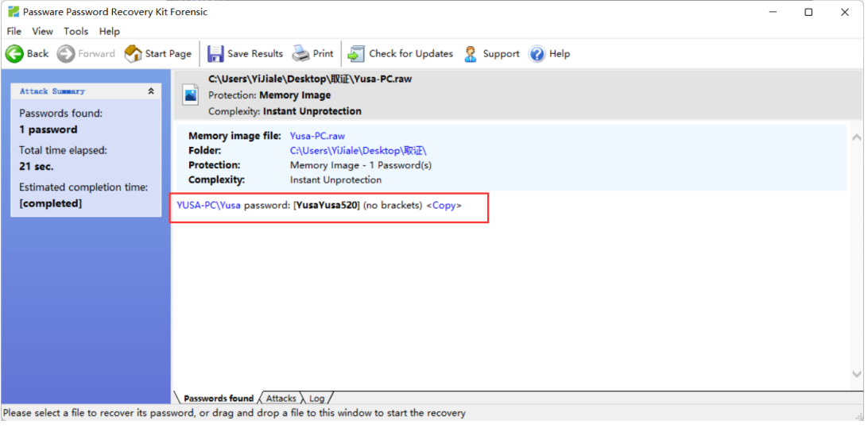Click the memory image file icon in header

pos(191,96)
